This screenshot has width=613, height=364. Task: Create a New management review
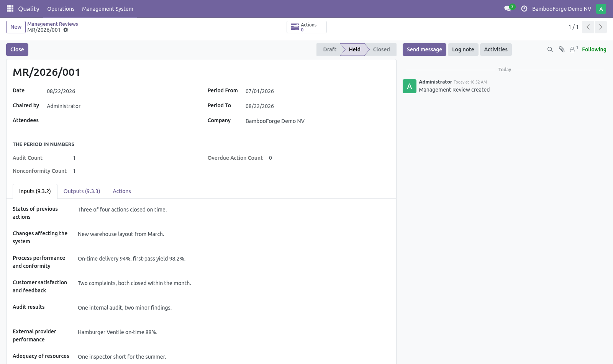pos(16,27)
